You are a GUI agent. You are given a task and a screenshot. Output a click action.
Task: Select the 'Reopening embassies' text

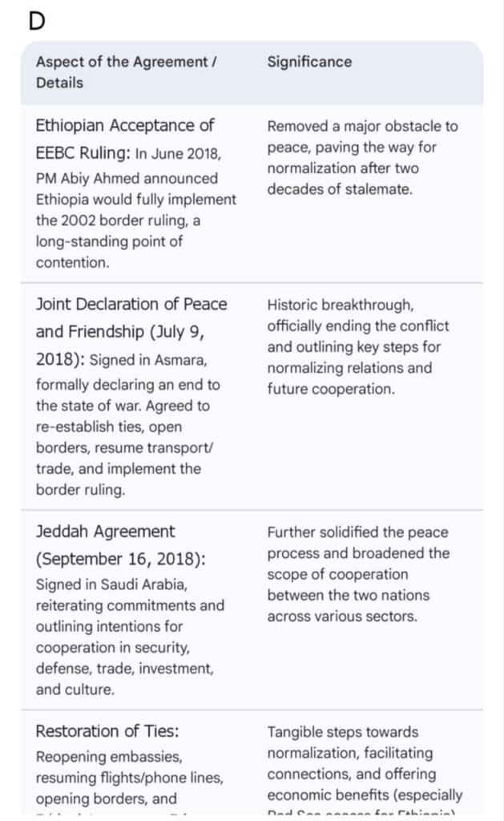click(109, 757)
